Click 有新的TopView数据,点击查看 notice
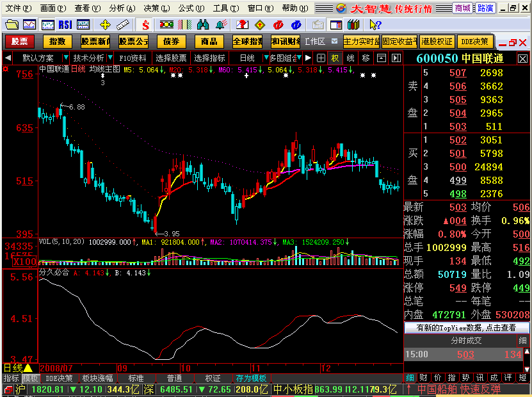 tap(466, 327)
